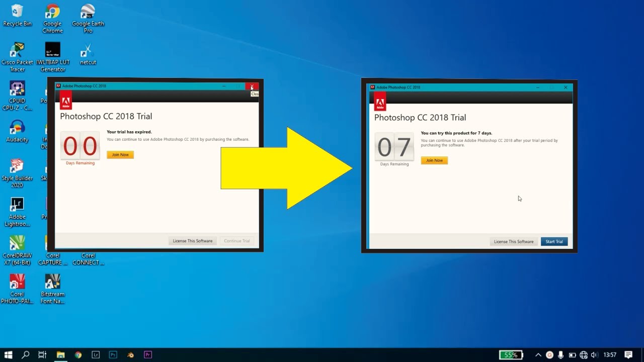Click Join Now in the 7-day trial dialog
Viewport: 644px width, 362px height.
point(434,160)
